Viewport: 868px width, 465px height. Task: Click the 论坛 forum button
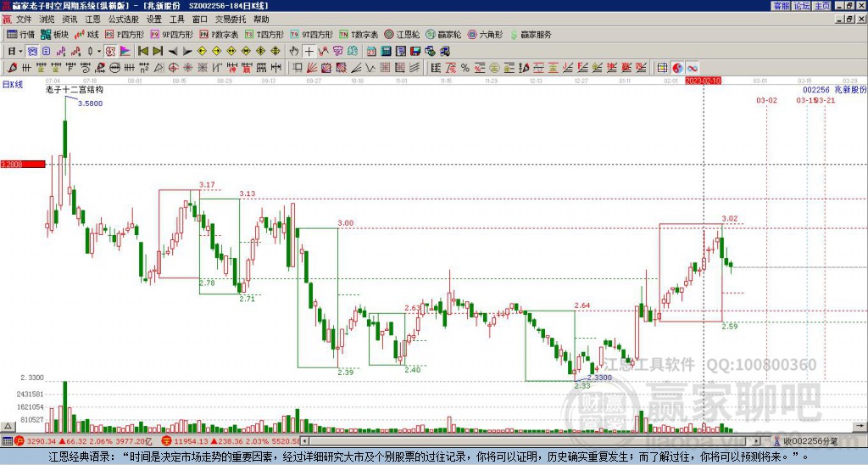[x=801, y=6]
